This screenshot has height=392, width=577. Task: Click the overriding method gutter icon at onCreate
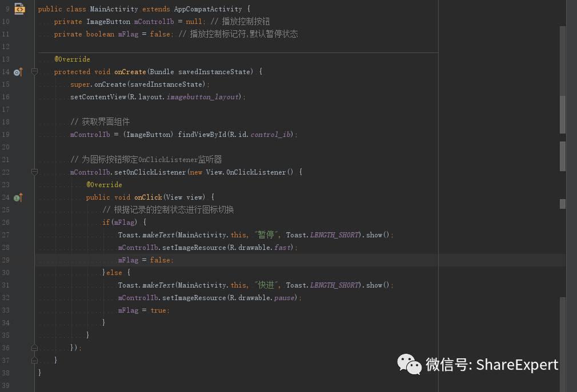click(x=18, y=71)
